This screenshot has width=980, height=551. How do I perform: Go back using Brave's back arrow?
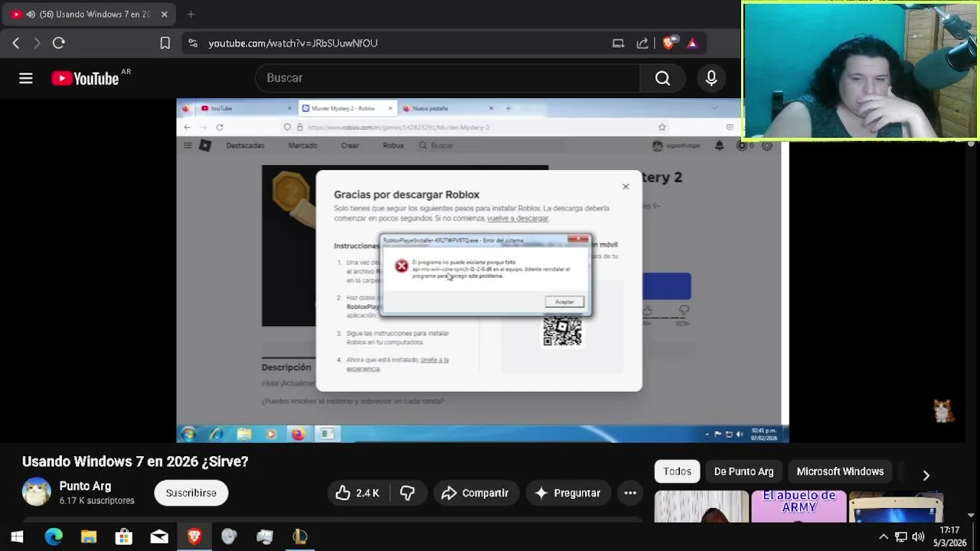tap(16, 43)
